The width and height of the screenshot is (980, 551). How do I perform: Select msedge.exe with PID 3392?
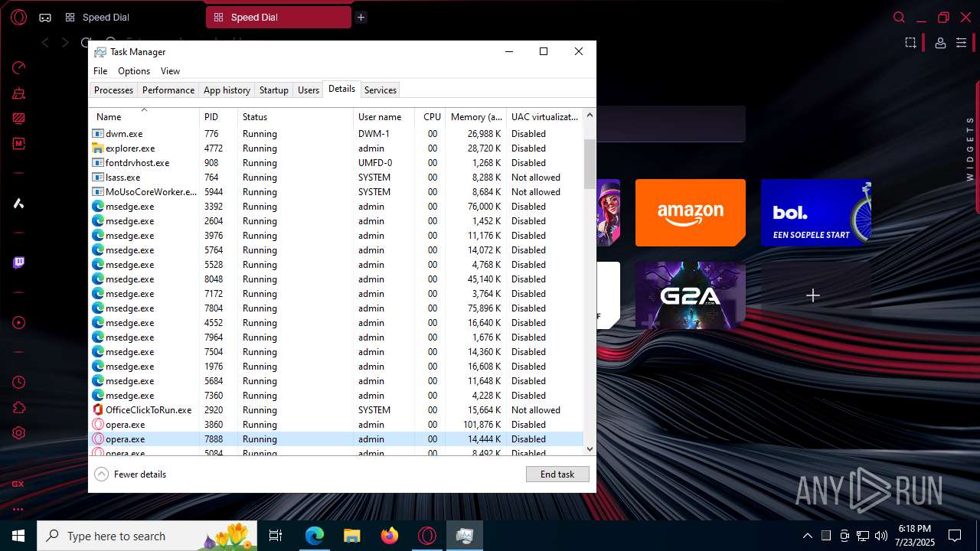(x=336, y=207)
